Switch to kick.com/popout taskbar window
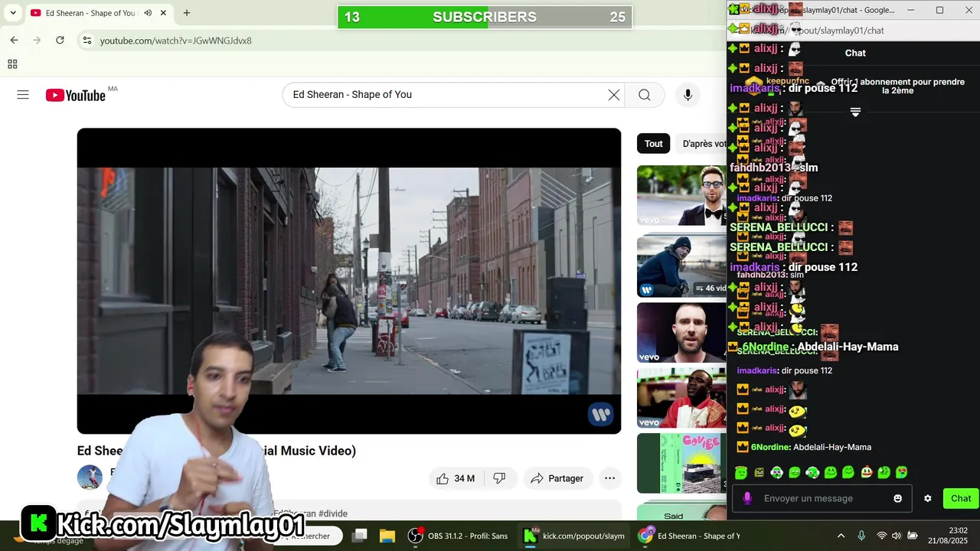This screenshot has height=551, width=980. click(574, 536)
